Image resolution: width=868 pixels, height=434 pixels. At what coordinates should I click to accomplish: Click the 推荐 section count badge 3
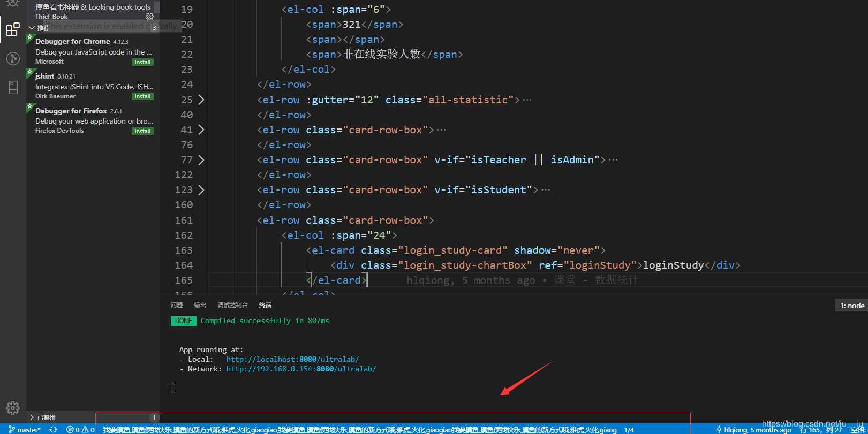point(154,28)
